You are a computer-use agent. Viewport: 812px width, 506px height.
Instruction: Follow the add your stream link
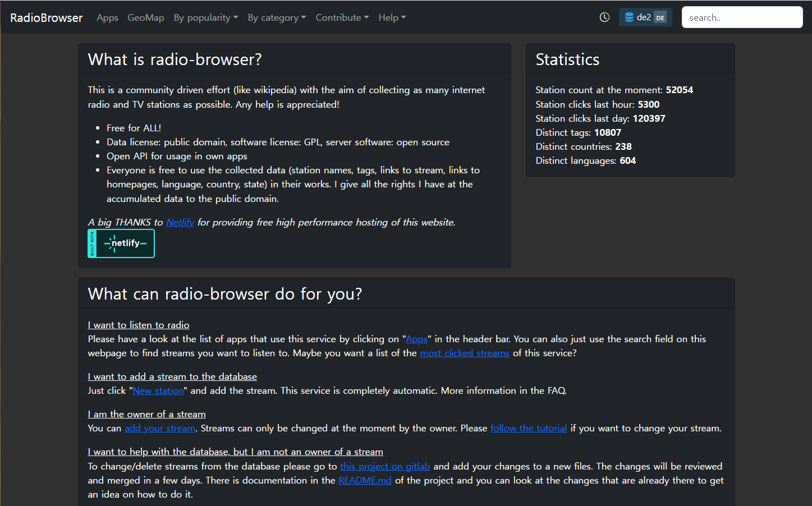(159, 429)
